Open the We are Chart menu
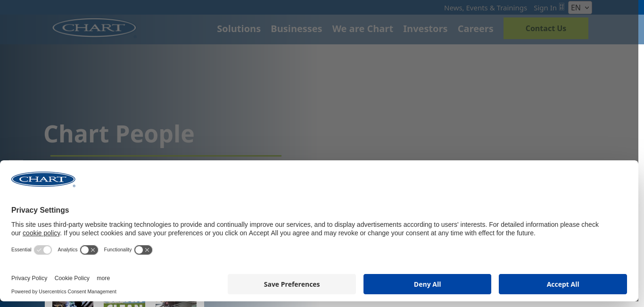This screenshot has height=307, width=644. (x=363, y=29)
